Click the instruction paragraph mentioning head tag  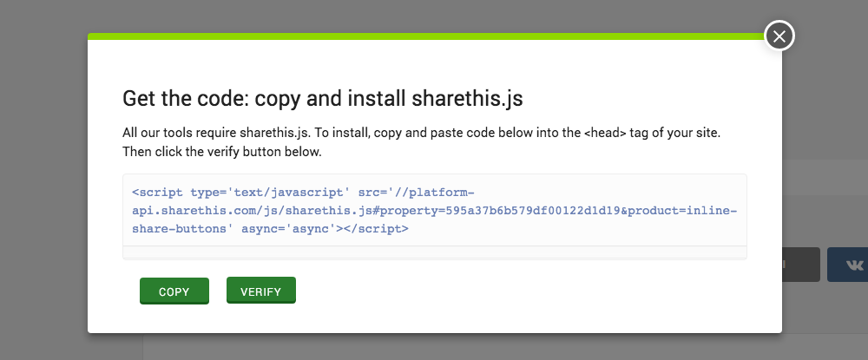(421, 142)
